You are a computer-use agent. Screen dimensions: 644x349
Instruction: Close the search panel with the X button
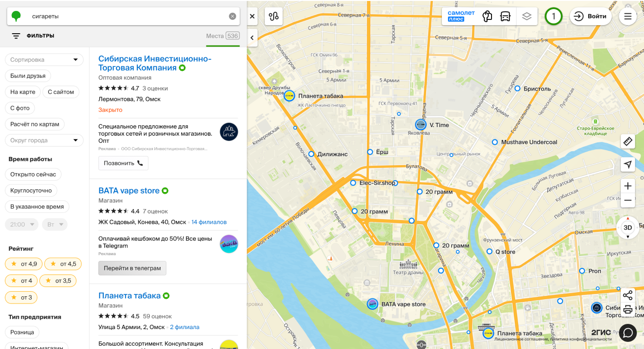252,16
